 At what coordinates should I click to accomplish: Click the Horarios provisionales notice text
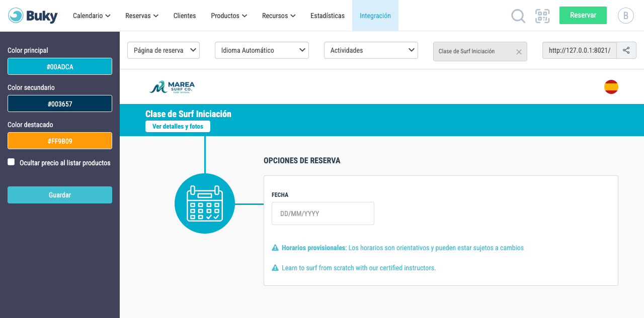click(x=403, y=248)
